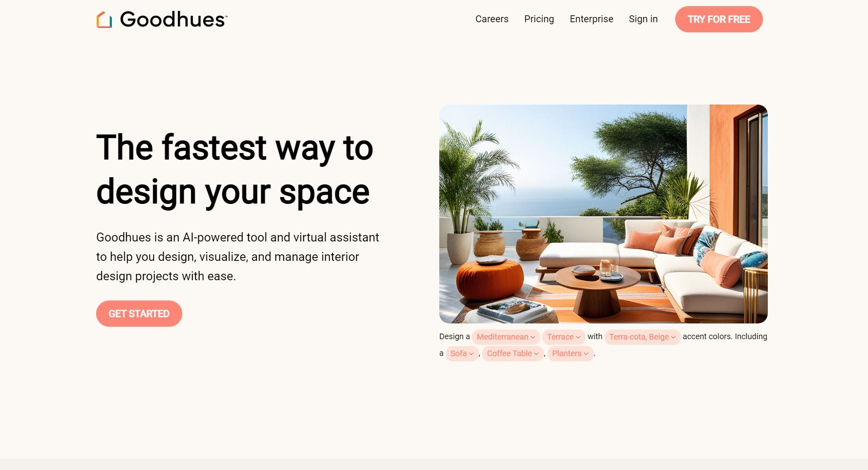Screen dimensions: 868x470
Task: Click the Careers navigation link
Action: click(492, 19)
